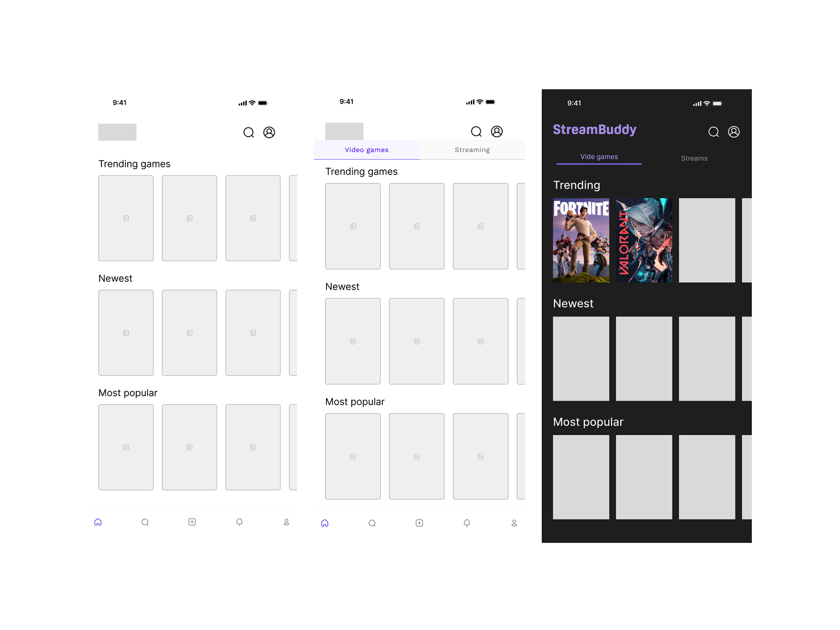Open profile icon in dark StreamBuddy header
This screenshot has width=840, height=630.
(x=734, y=132)
